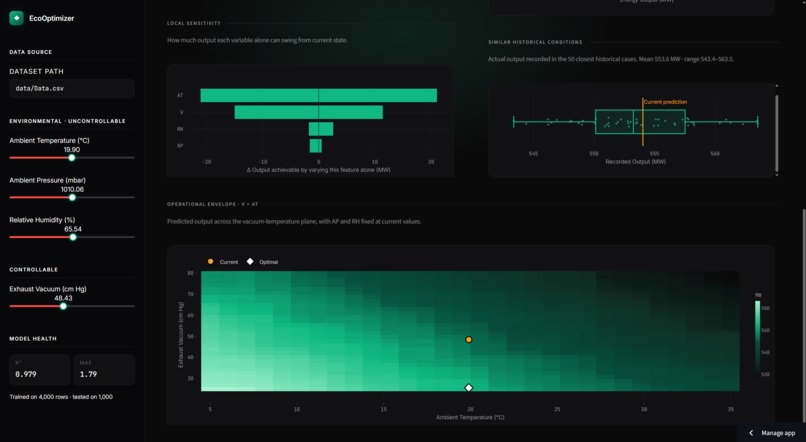Click the LOCAL SENSITIVITY section heading
Screen dimensions: 806x442
[194, 23]
